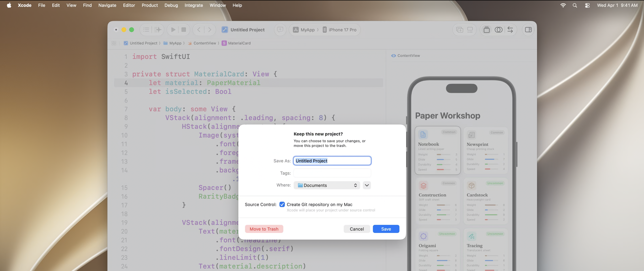Click the Origami seal icon

click(424, 236)
